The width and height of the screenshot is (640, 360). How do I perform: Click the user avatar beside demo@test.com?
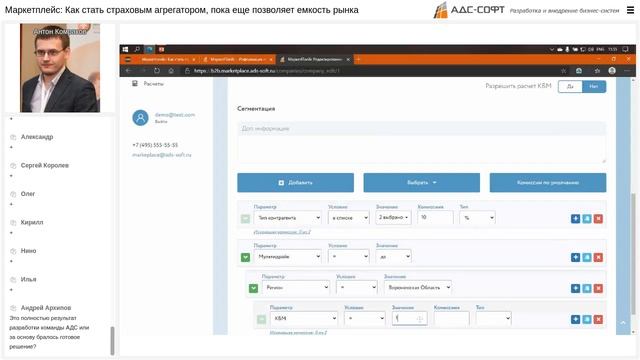pyautogui.click(x=140, y=118)
